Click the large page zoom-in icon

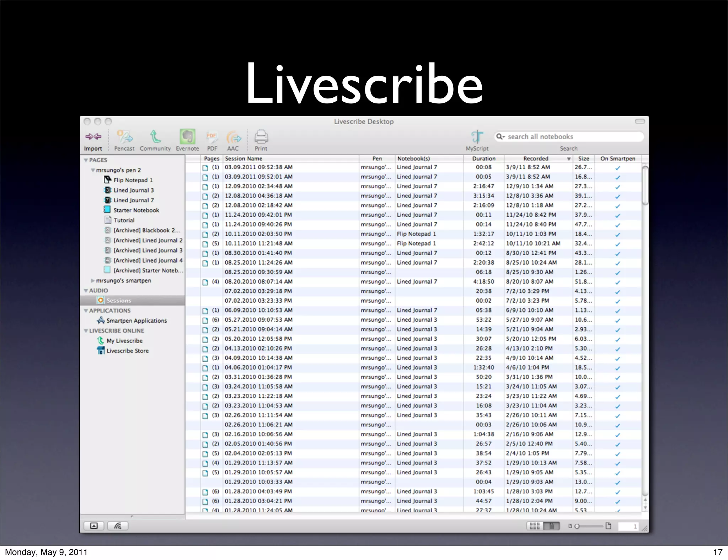[x=608, y=526]
